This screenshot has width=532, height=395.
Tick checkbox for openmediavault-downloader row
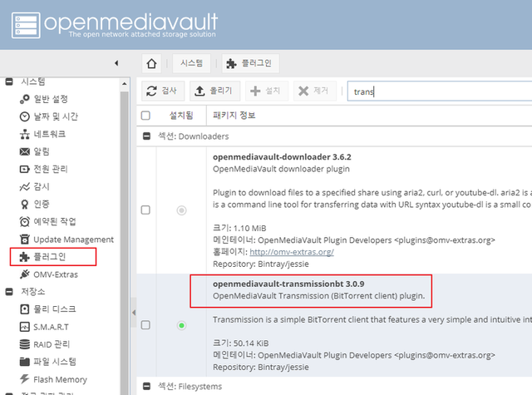click(145, 210)
